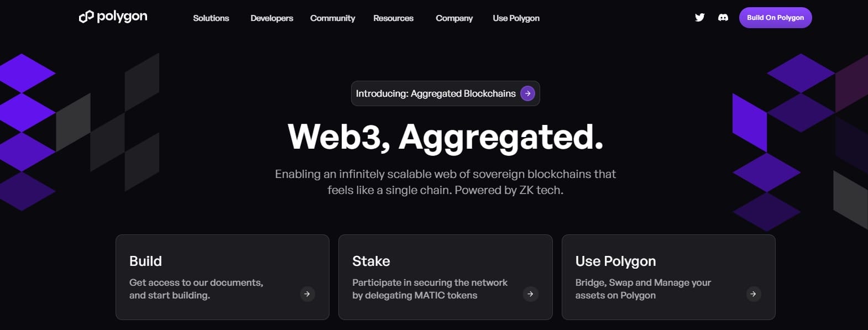Open Polygon's Twitter page icon

[x=699, y=18]
